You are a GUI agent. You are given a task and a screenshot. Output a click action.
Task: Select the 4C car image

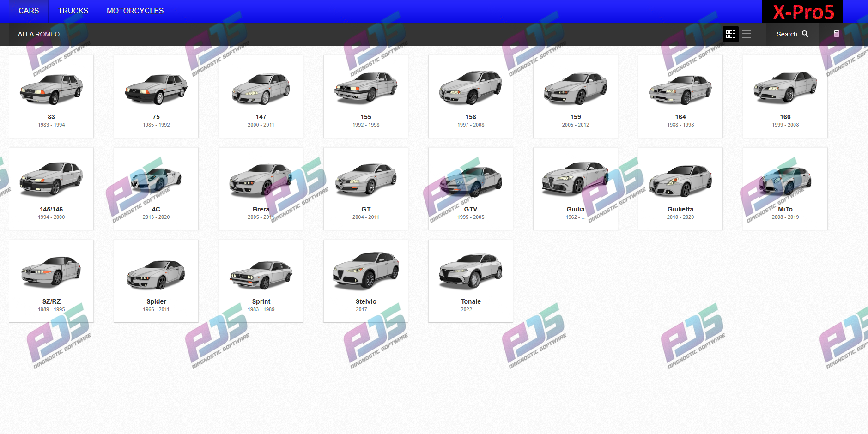[x=156, y=180]
